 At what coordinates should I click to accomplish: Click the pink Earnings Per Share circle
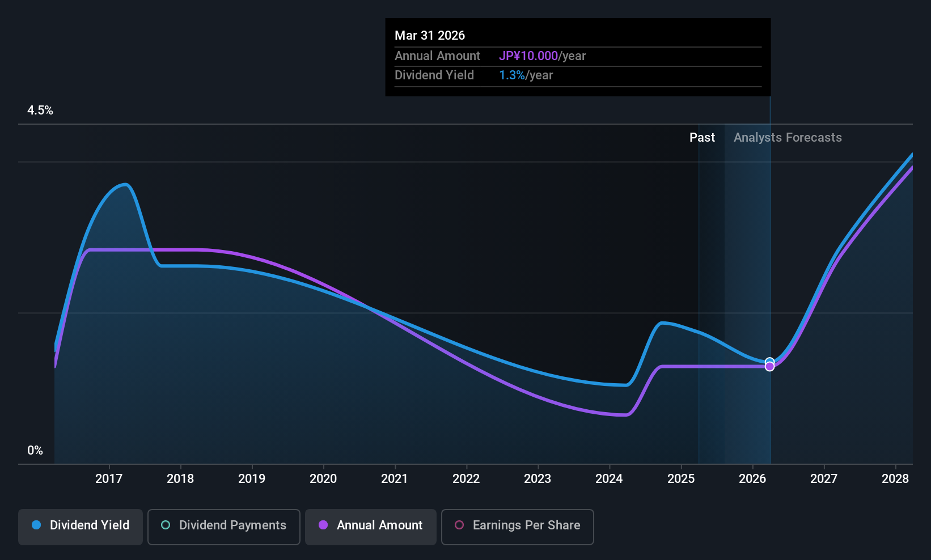(459, 525)
